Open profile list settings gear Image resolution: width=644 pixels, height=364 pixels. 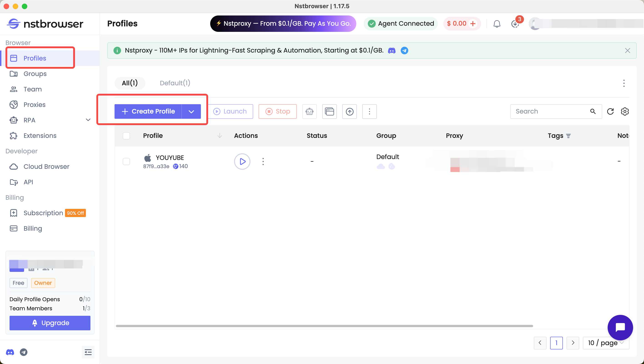click(625, 111)
